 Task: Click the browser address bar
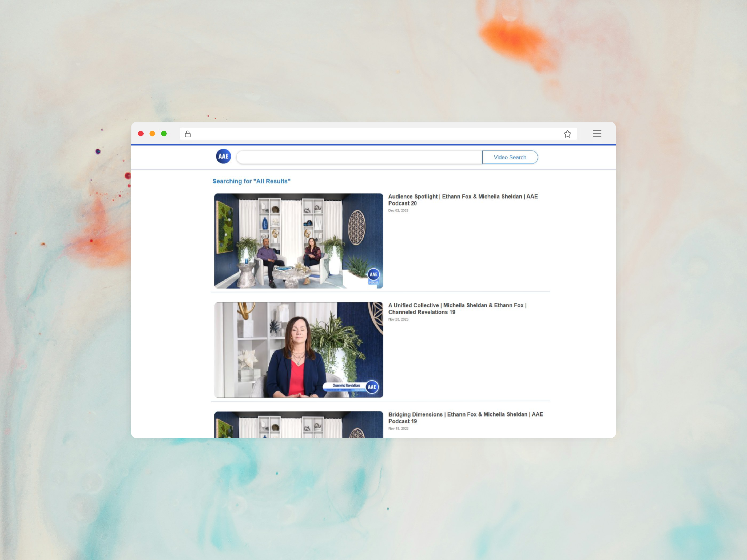371,134
